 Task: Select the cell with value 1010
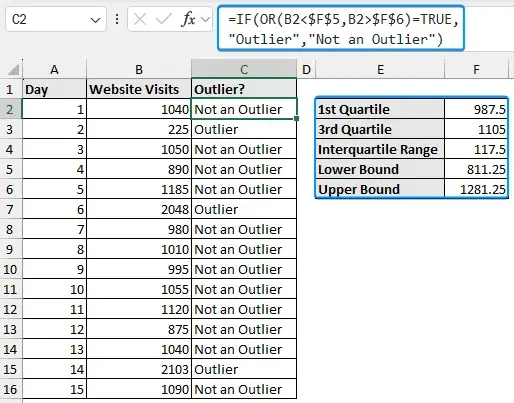[x=139, y=249]
